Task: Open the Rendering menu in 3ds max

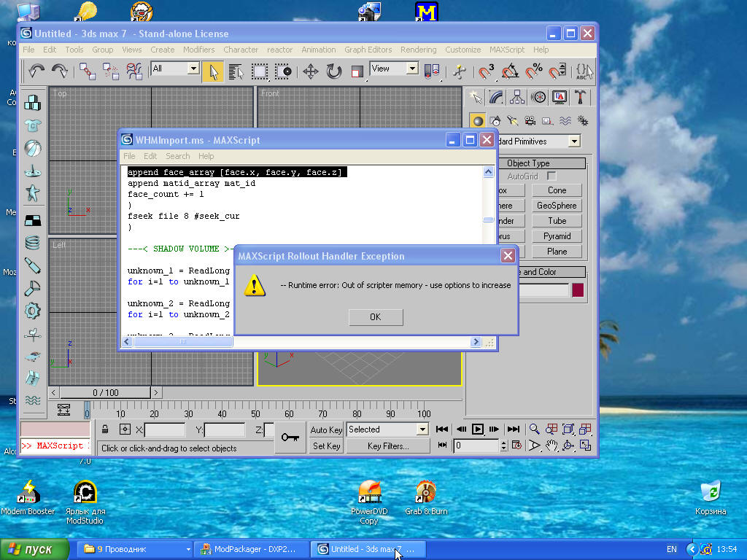Action: point(418,50)
